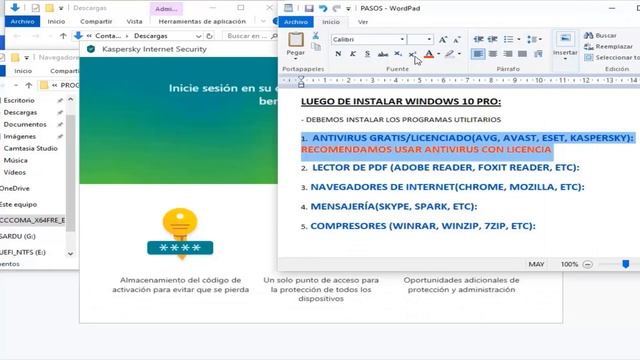Viewport: 640px width, 360px height.
Task: Click the Save icon in WordPad title bar
Action: [x=309, y=8]
